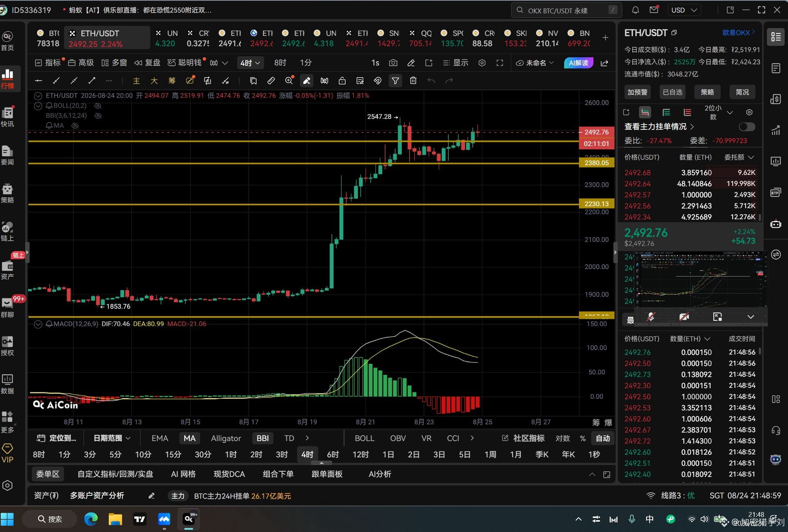Click the 已自选 watchlist button
Screen dimensions: 788x532
673,92
